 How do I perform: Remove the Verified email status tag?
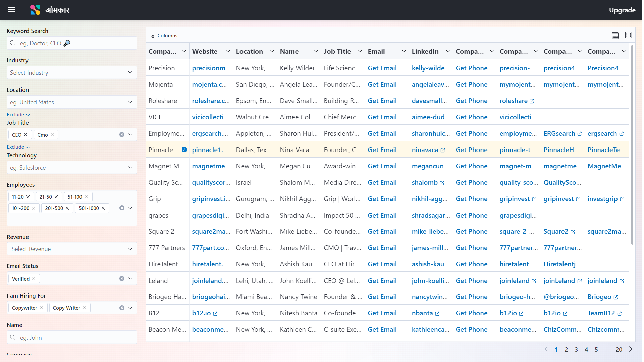(34, 278)
